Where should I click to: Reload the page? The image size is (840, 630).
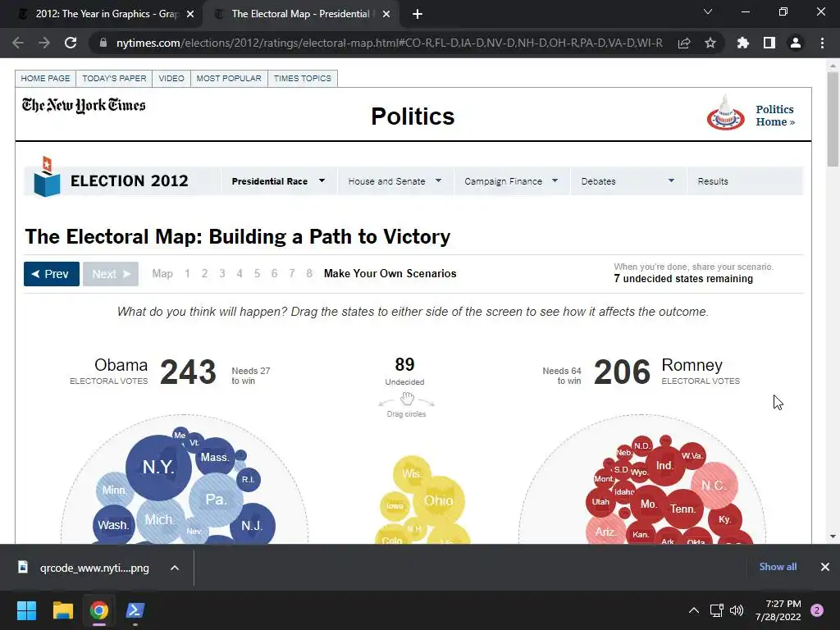pyautogui.click(x=71, y=43)
